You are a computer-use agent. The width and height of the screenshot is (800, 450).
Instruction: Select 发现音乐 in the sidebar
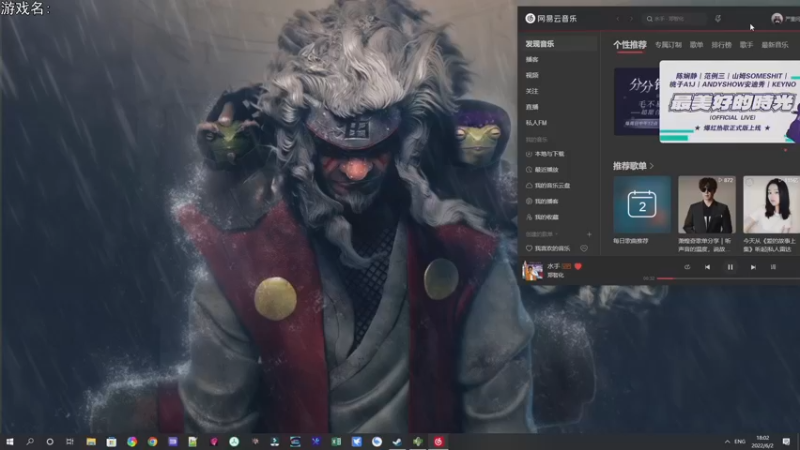tap(560, 44)
